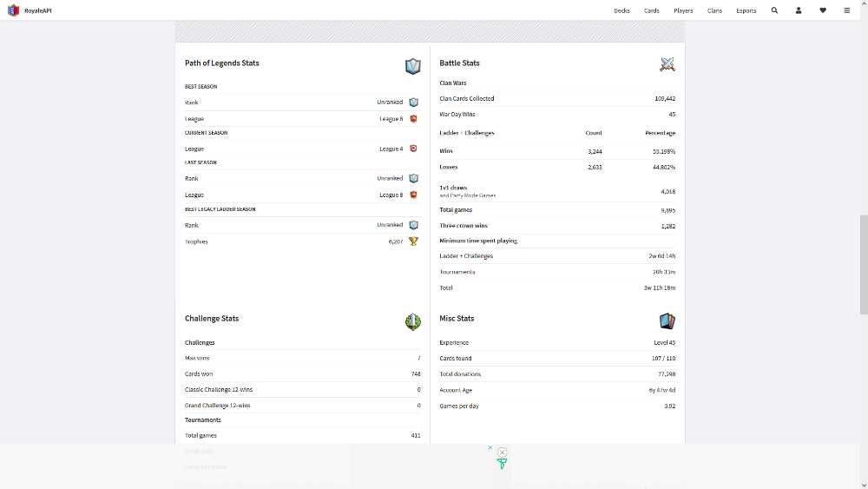Click the search magnifier icon
Viewport: 868px width, 489px height.
(x=774, y=10)
